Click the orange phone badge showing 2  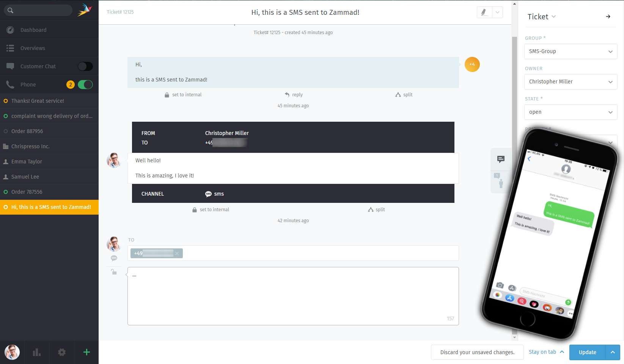(71, 85)
